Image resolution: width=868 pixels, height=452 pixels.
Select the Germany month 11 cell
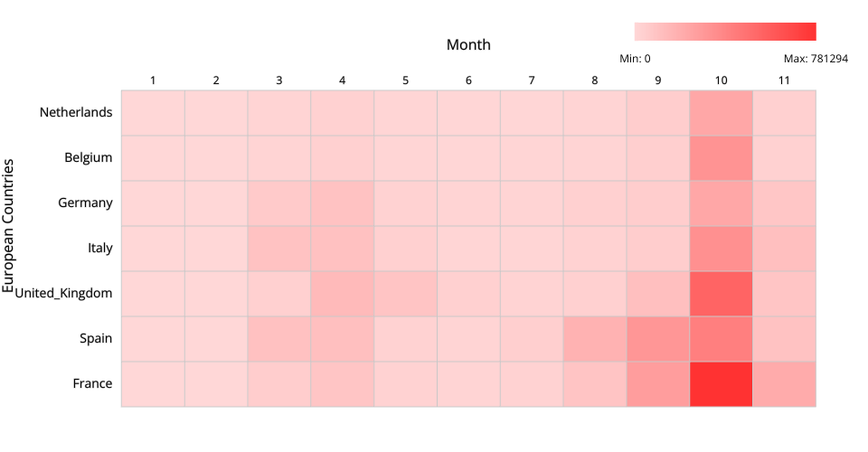tap(784, 203)
